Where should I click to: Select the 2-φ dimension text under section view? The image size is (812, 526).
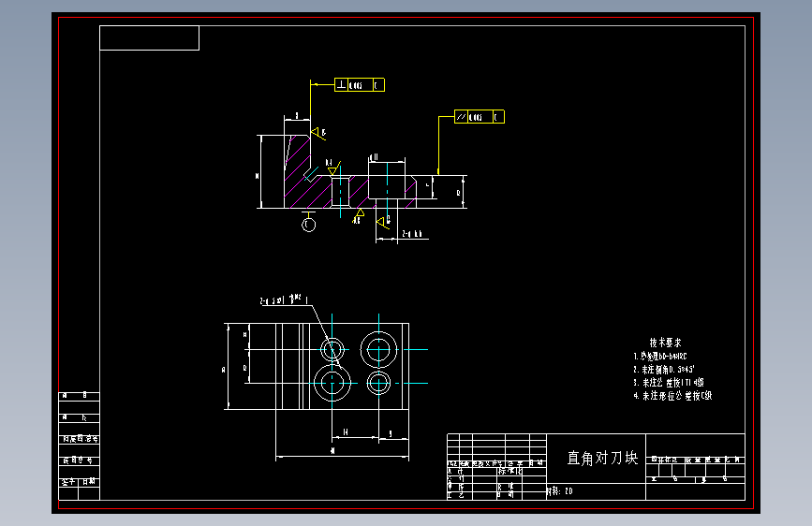point(412,234)
